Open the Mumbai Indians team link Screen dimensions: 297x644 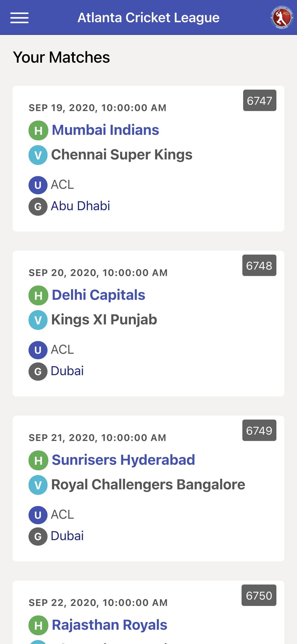click(105, 130)
